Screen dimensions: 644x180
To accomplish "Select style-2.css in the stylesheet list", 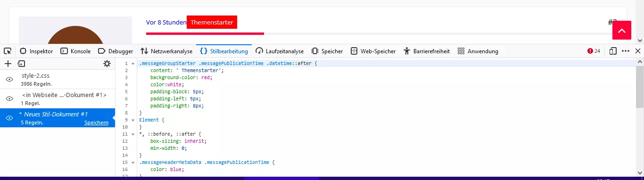I will (58, 79).
